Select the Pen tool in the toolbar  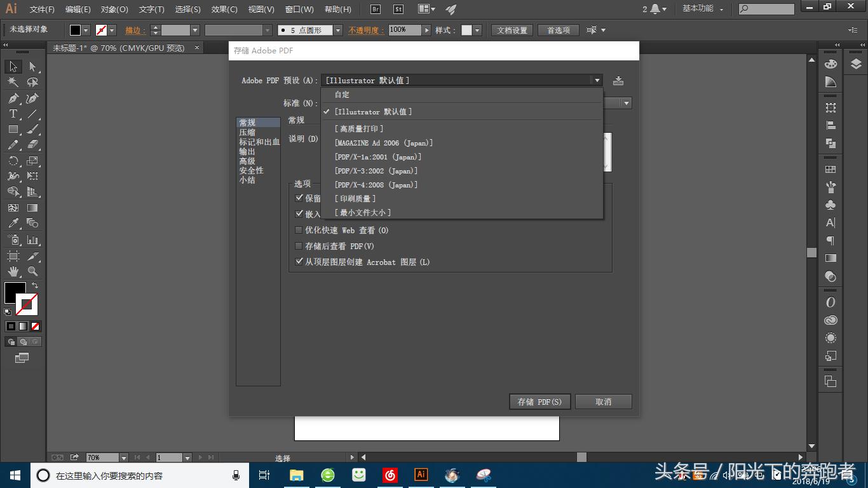click(x=13, y=98)
